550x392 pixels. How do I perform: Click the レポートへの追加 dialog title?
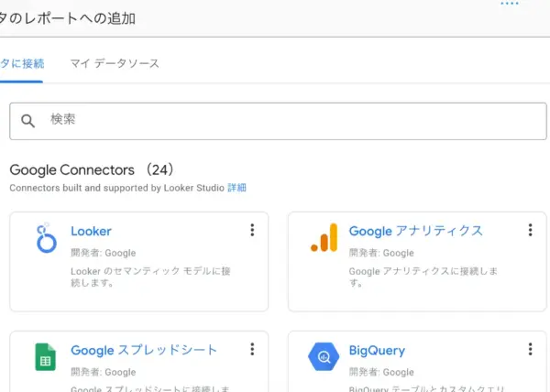tap(68, 18)
